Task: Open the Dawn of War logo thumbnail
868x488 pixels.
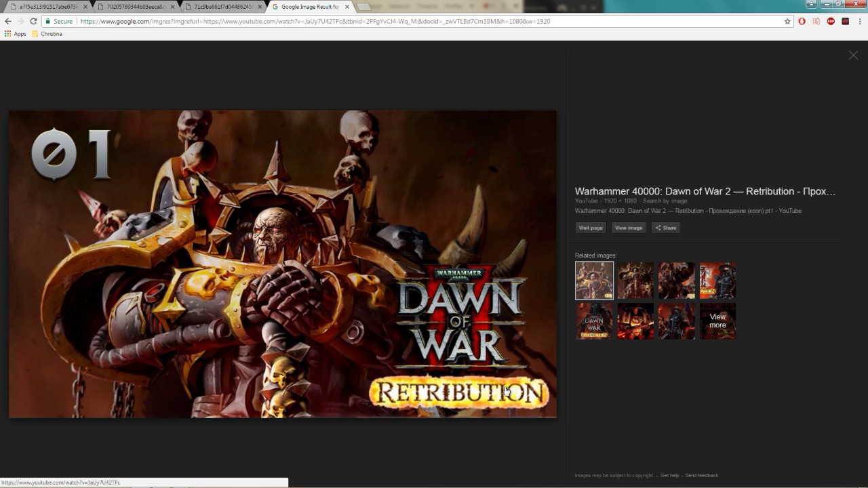Action: 594,321
